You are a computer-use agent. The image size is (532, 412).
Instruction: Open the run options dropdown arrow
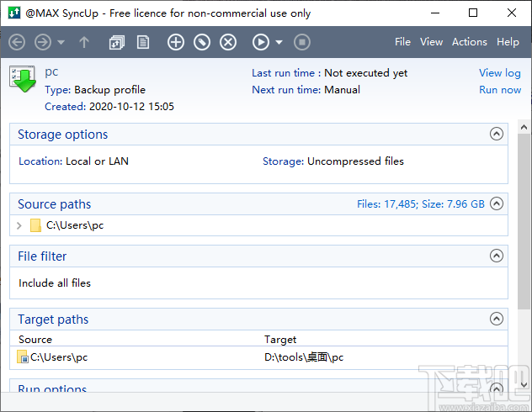click(x=279, y=42)
